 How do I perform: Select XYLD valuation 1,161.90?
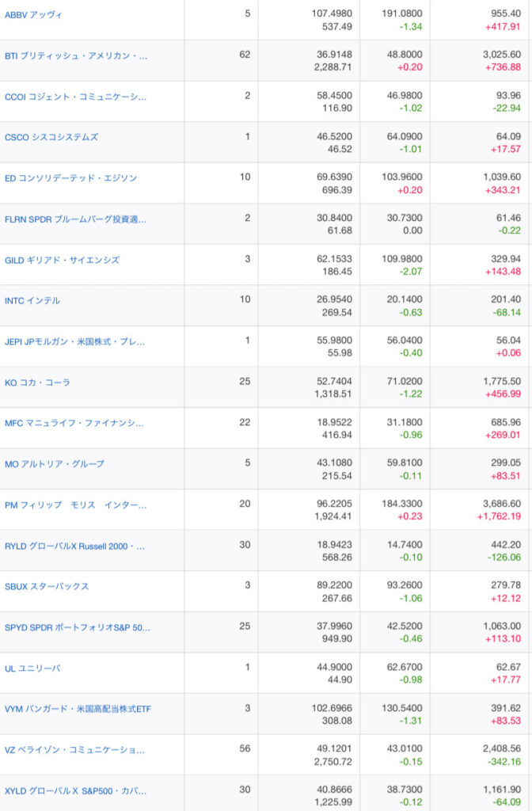click(501, 790)
